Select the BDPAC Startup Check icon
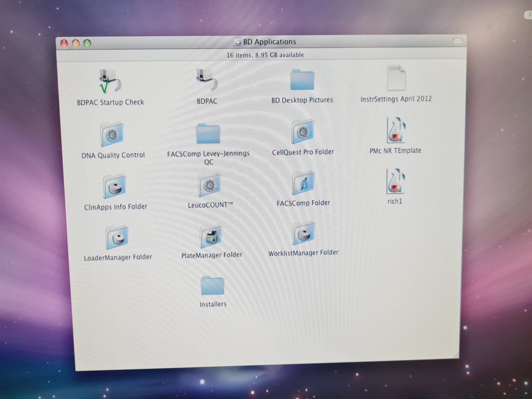532x399 pixels. (108, 80)
